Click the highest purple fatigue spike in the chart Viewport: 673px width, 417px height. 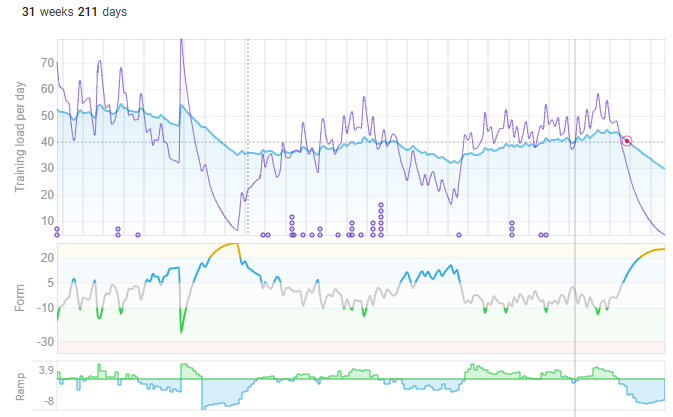tap(180, 42)
